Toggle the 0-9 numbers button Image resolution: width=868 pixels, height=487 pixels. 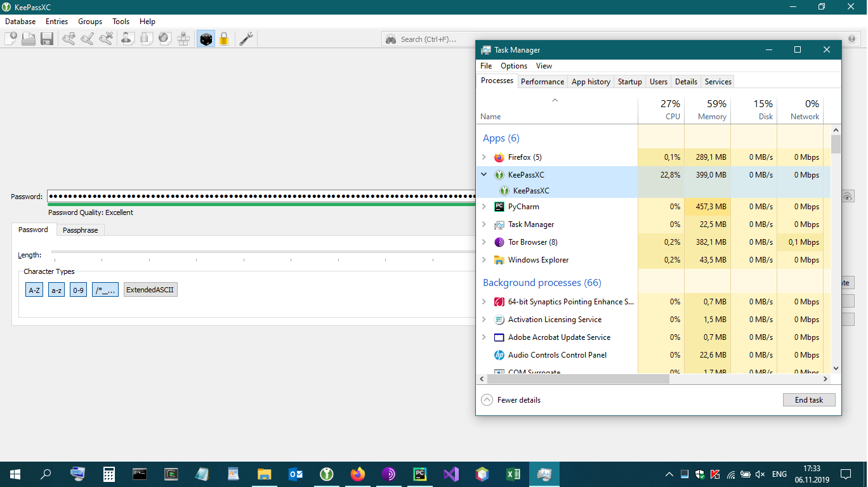pos(78,290)
